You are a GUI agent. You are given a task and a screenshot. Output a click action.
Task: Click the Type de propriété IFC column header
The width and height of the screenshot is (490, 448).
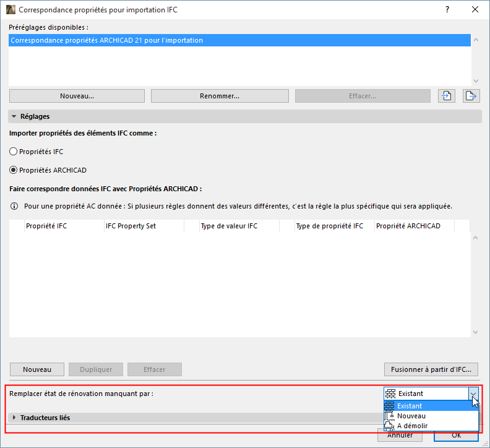click(334, 226)
